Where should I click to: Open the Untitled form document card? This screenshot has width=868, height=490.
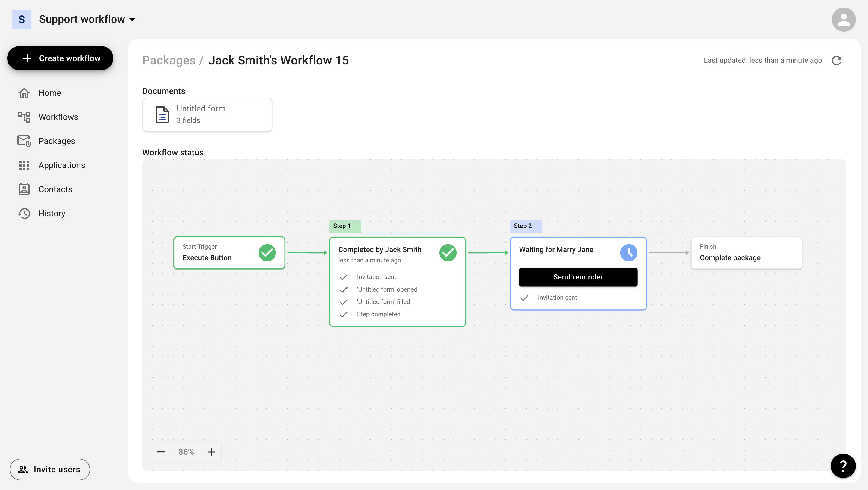pyautogui.click(x=207, y=115)
